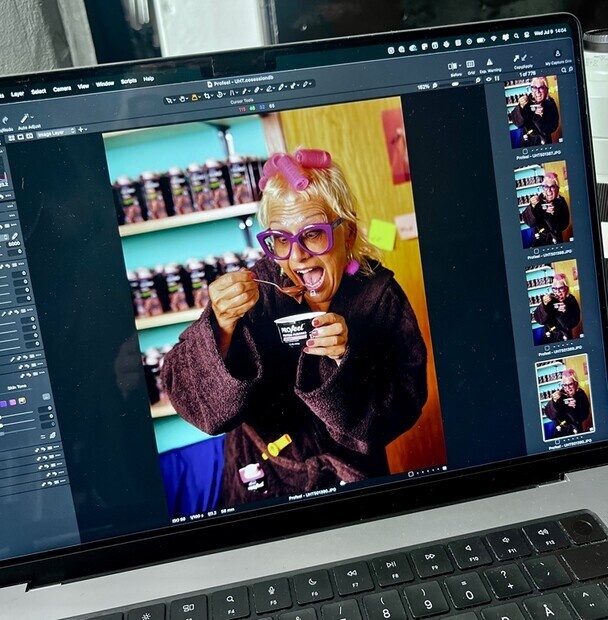The height and width of the screenshot is (620, 608).
Task: Pick the Rotate straighten cursor tool
Action: click(x=220, y=94)
